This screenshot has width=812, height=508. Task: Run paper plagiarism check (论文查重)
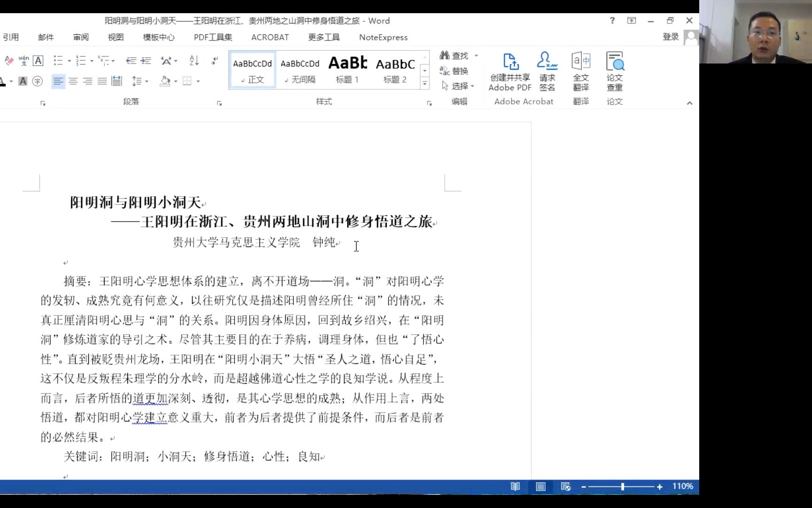615,71
